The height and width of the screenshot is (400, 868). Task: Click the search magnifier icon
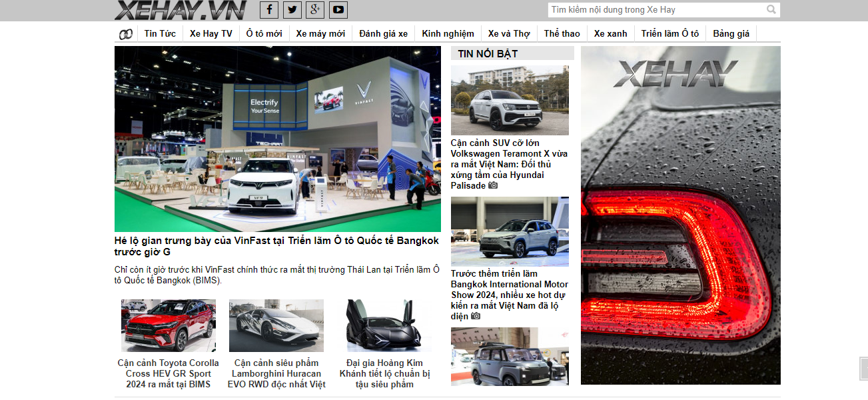[771, 10]
